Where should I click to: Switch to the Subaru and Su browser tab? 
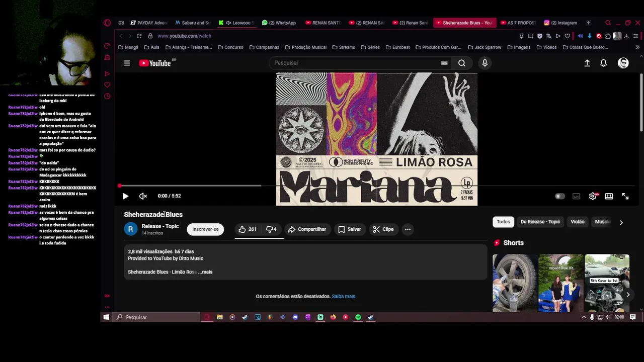click(x=193, y=23)
